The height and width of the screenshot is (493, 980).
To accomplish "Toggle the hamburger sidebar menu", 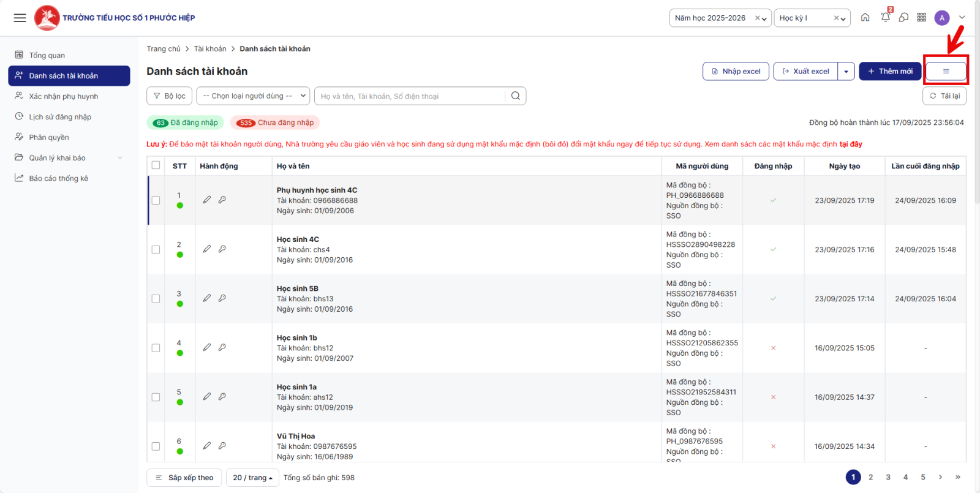I will pos(20,18).
